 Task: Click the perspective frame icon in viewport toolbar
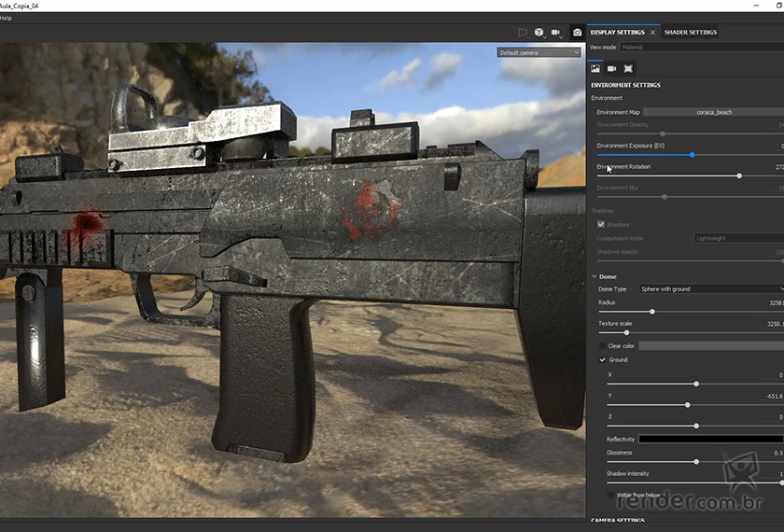pyautogui.click(x=522, y=33)
